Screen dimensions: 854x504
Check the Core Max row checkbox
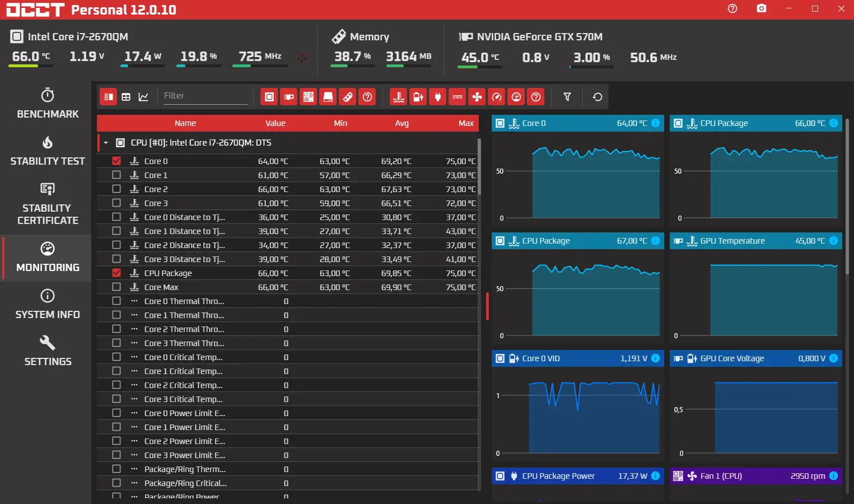[x=116, y=287]
